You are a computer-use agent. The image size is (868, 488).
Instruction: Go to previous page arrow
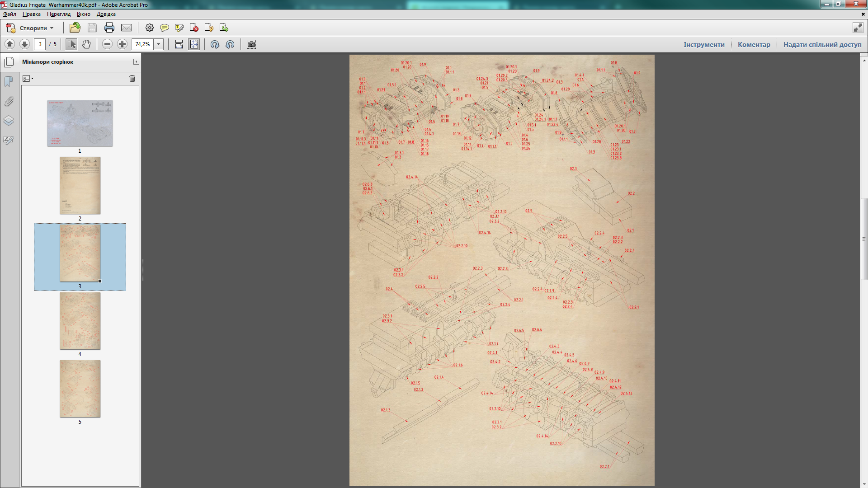pyautogui.click(x=9, y=44)
